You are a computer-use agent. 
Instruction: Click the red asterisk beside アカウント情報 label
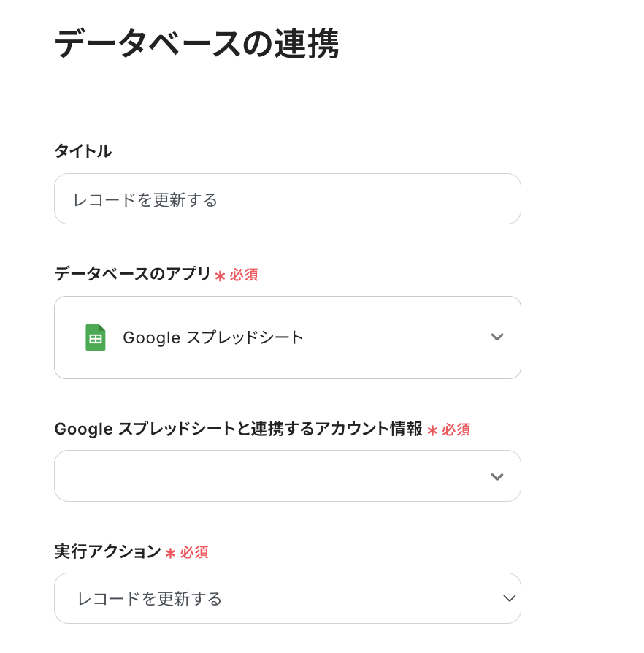coord(432,430)
